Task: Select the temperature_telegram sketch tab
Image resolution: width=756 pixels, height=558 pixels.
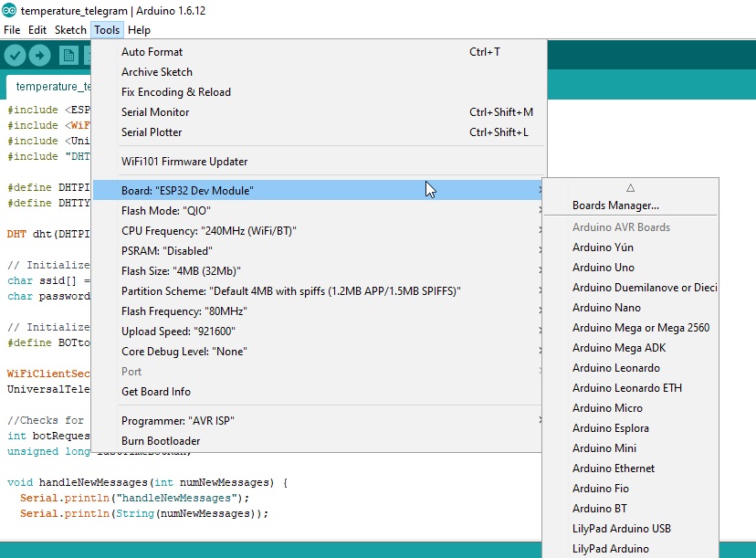Action: click(x=48, y=87)
